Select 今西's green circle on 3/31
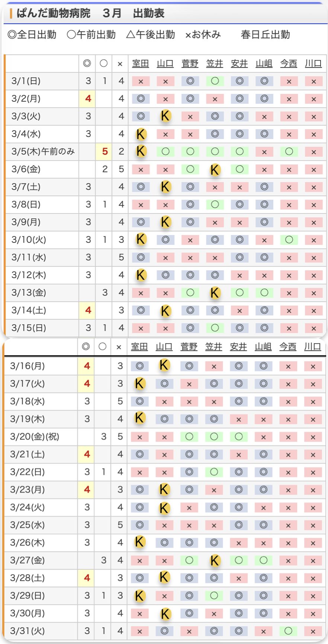The image size is (328, 644). tap(288, 631)
